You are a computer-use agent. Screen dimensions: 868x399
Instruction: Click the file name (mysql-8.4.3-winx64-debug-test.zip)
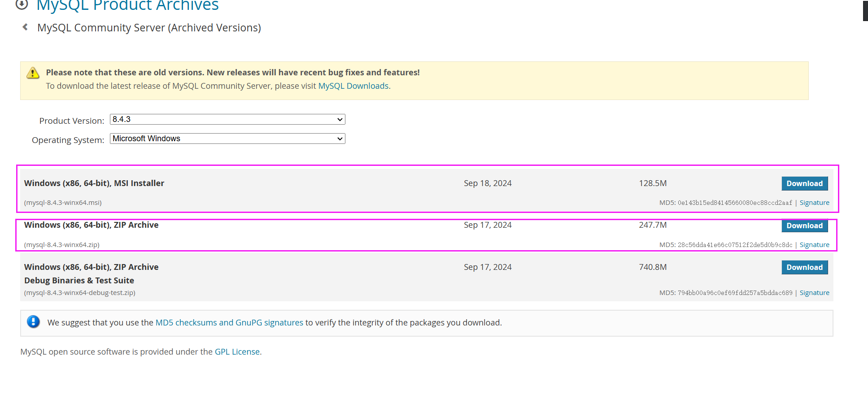(x=80, y=293)
